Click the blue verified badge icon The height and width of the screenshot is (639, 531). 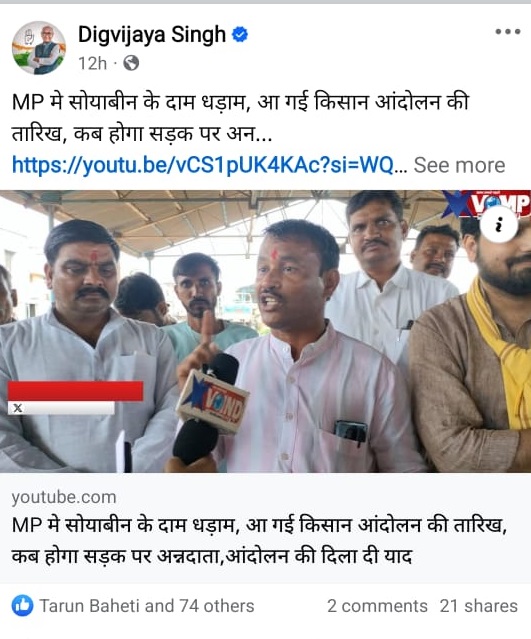point(240,35)
